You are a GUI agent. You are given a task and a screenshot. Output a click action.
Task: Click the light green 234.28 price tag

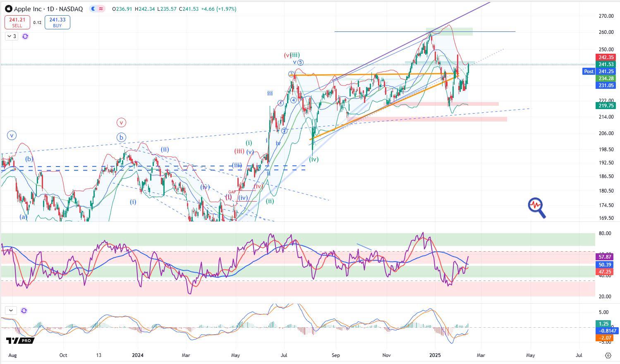606,79
